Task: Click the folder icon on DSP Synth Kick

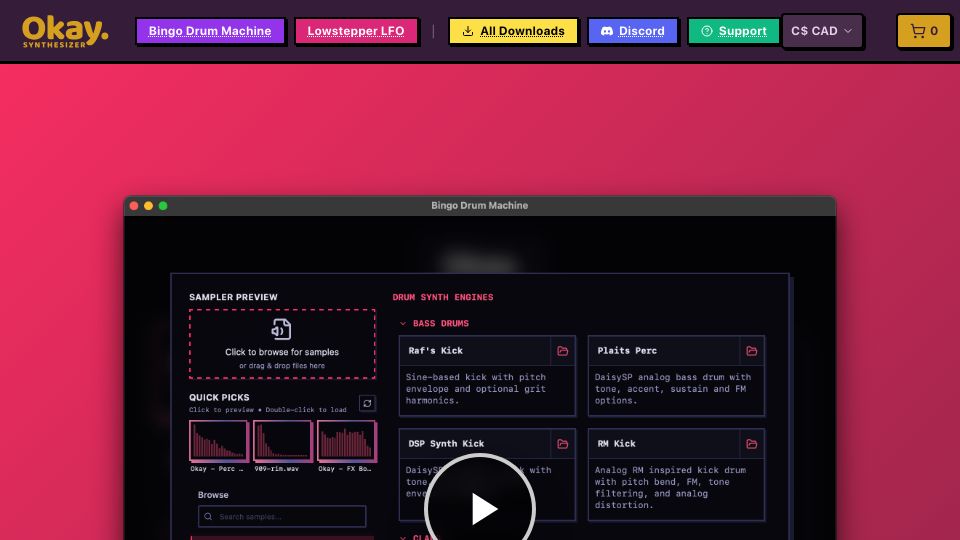Action: tap(563, 444)
